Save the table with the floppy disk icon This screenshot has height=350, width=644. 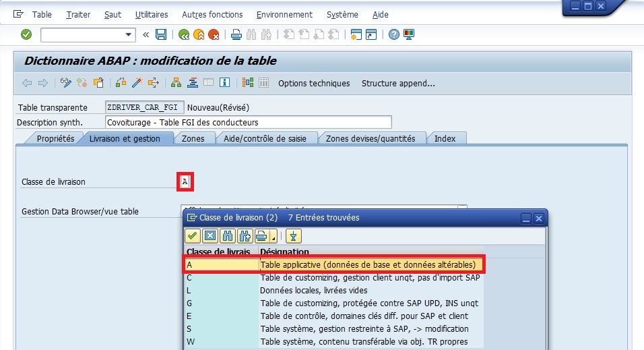point(161,34)
